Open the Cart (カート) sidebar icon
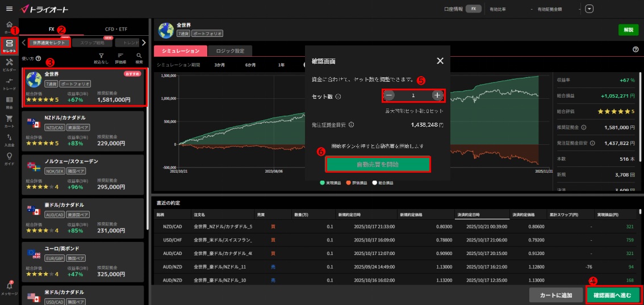Screen dimensions: 644x305 point(9,121)
